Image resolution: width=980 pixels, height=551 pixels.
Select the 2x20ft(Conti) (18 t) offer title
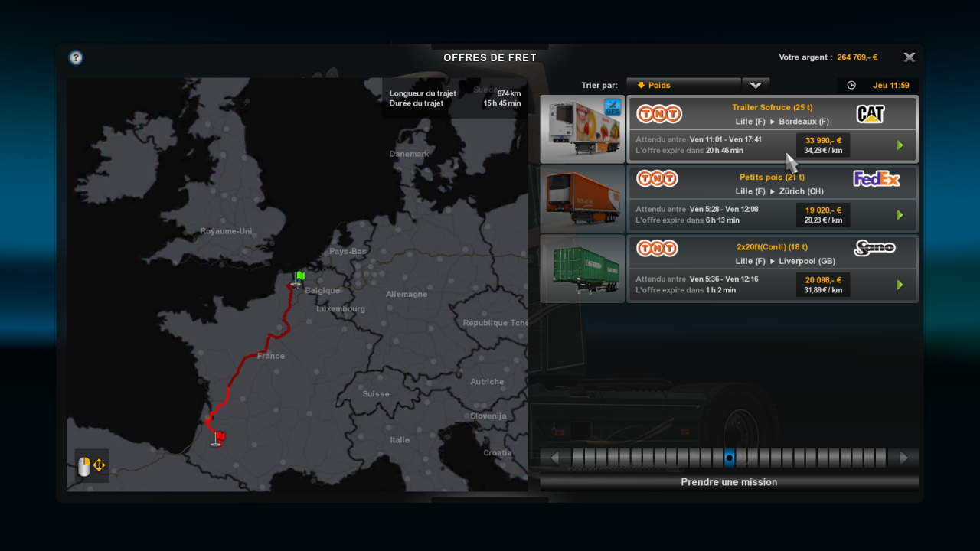772,246
